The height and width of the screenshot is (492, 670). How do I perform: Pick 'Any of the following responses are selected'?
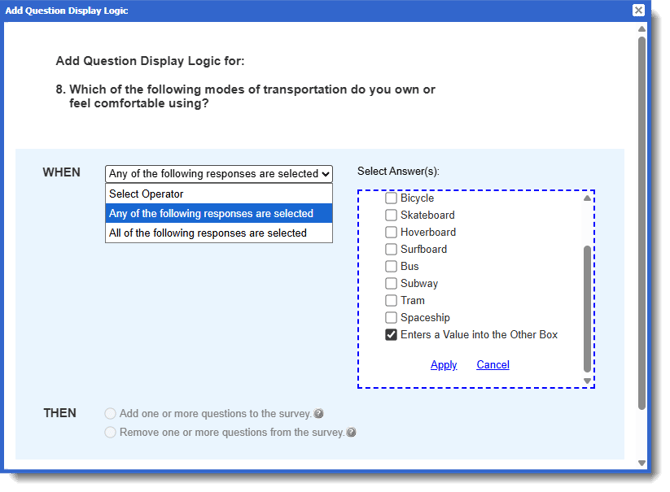tap(218, 213)
